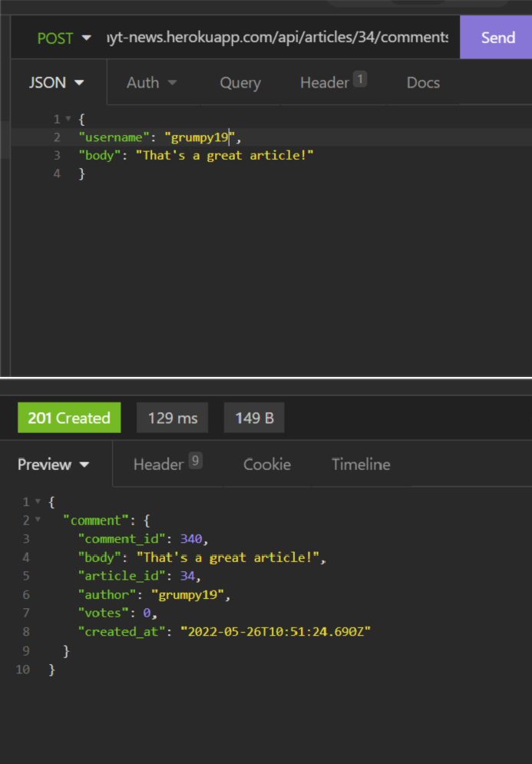
Task: Place cursor on the "username" key
Action: tap(114, 138)
